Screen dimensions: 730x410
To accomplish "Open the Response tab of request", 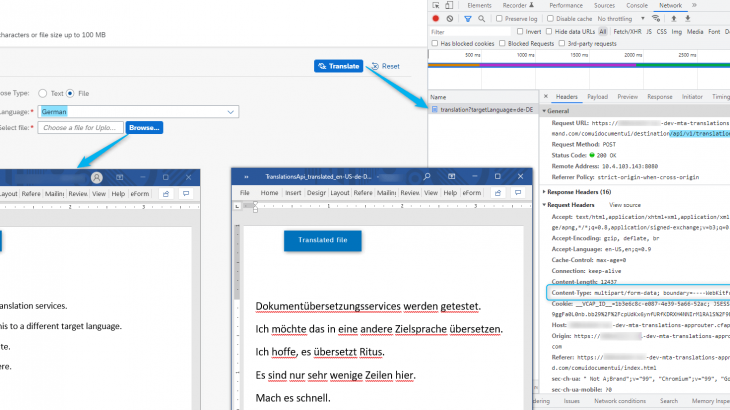I will [x=660, y=97].
